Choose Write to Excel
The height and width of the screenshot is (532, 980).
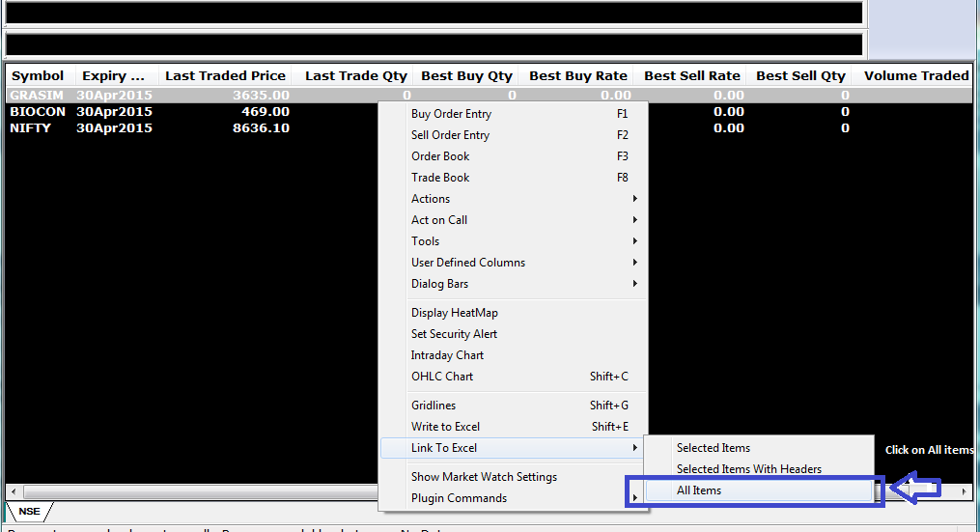tap(445, 427)
